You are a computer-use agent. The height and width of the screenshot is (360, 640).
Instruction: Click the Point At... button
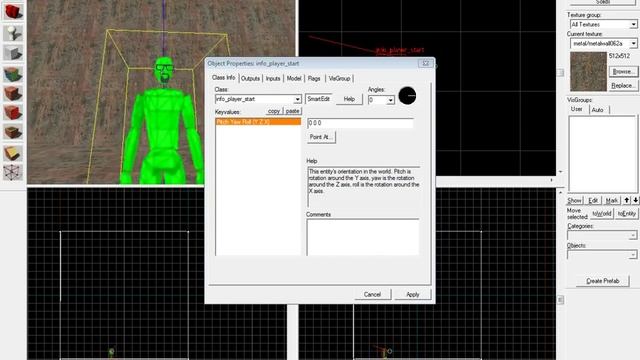coord(321,137)
